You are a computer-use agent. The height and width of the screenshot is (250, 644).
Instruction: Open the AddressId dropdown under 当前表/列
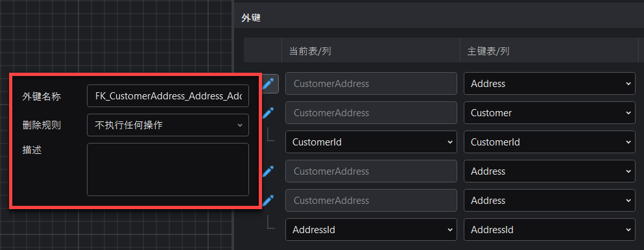pos(371,229)
